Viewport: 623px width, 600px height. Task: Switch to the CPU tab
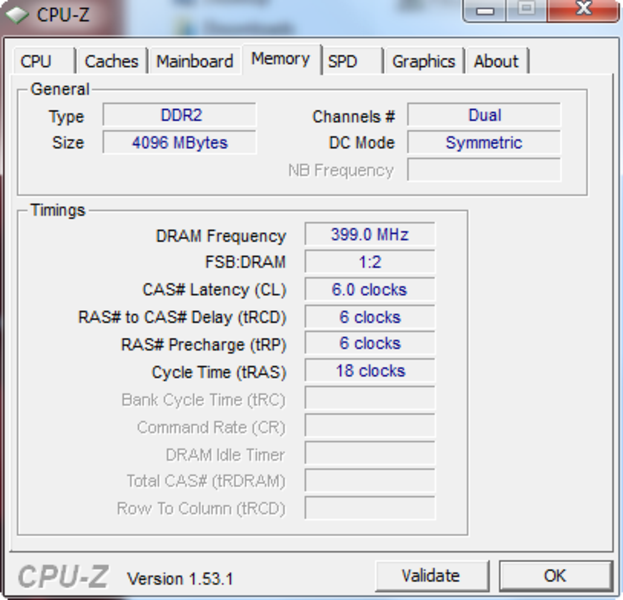[x=44, y=61]
